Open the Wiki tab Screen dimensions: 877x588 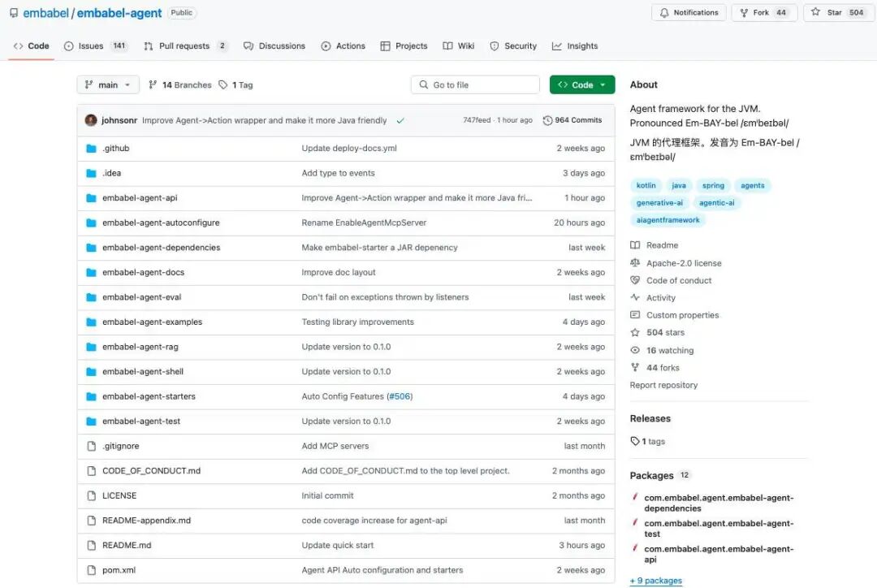pos(458,45)
